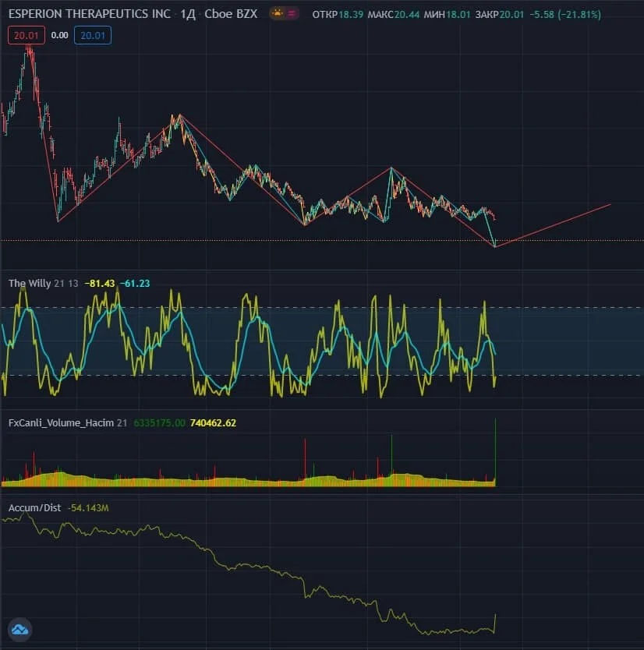Click the Cboe BZX exchange label

[231, 14]
